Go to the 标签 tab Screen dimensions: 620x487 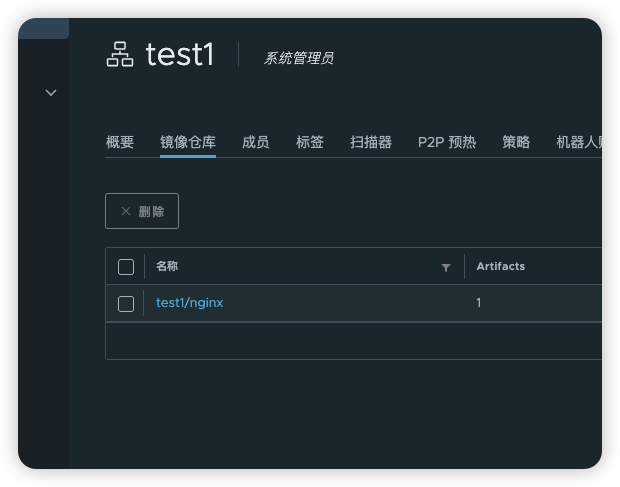[310, 143]
